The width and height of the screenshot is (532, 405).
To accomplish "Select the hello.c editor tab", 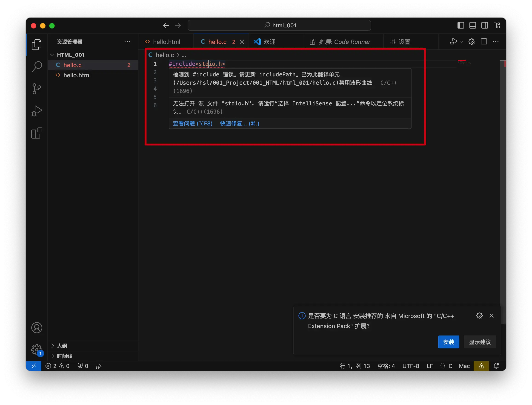I will click(x=217, y=42).
